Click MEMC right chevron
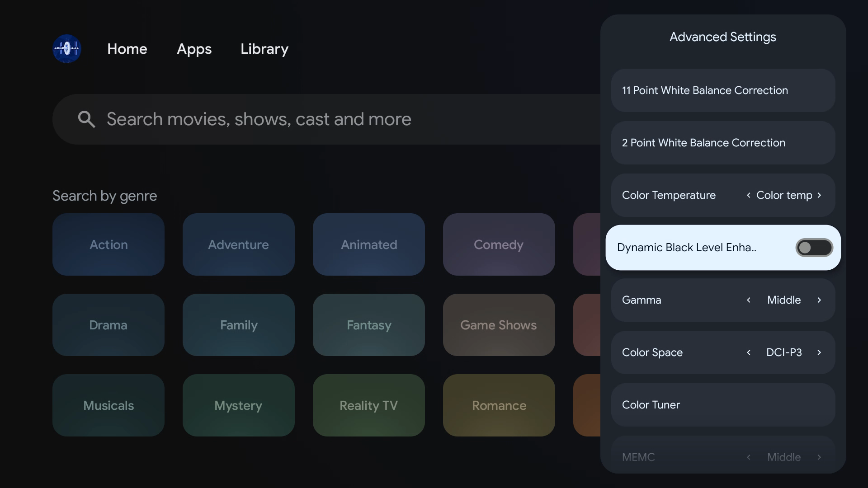The image size is (868, 488). pos(819,457)
